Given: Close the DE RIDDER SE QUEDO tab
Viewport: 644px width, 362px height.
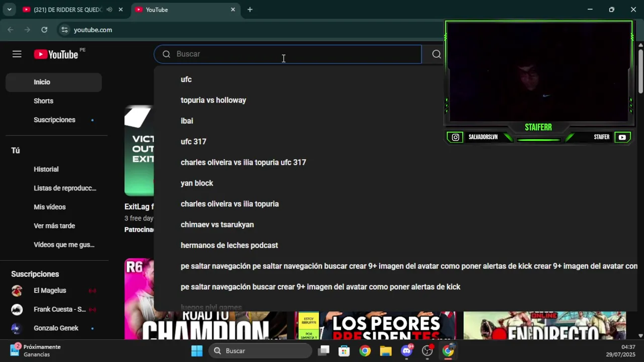Looking at the screenshot, I should click(121, 10).
